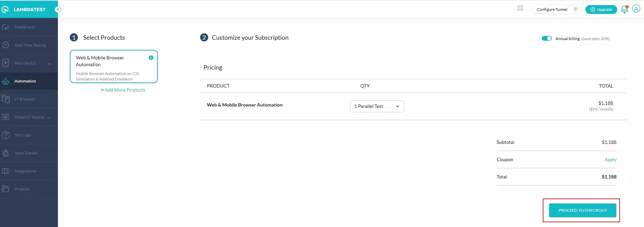Click the Integrations icon
Screen dimensions: 644x227
click(x=5, y=171)
